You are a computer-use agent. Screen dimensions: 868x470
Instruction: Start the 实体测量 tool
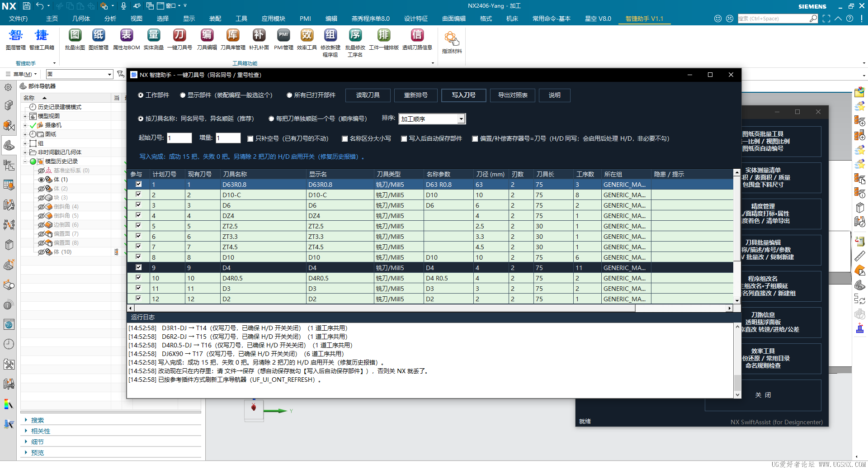pyautogui.click(x=154, y=39)
